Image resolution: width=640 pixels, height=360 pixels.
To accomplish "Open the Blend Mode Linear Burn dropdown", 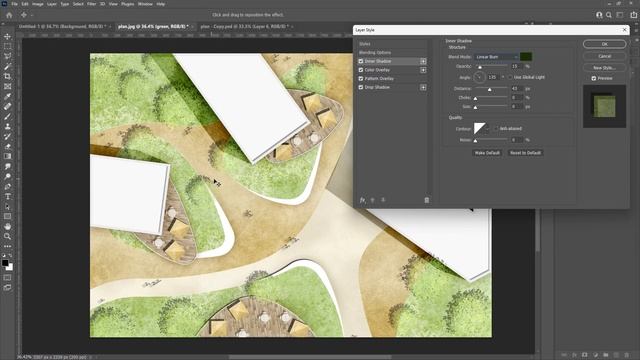I will point(496,57).
